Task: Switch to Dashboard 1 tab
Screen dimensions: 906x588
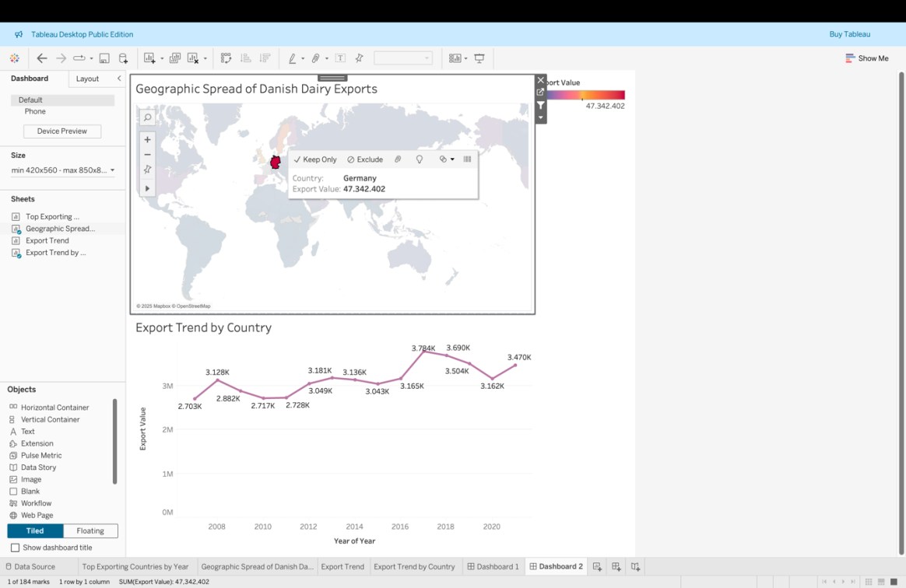Action: point(493,567)
